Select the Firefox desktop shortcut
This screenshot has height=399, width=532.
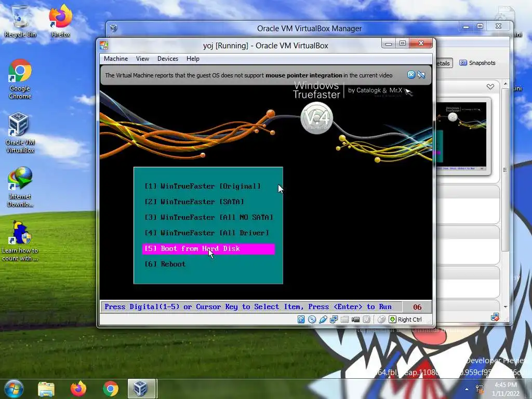click(60, 21)
